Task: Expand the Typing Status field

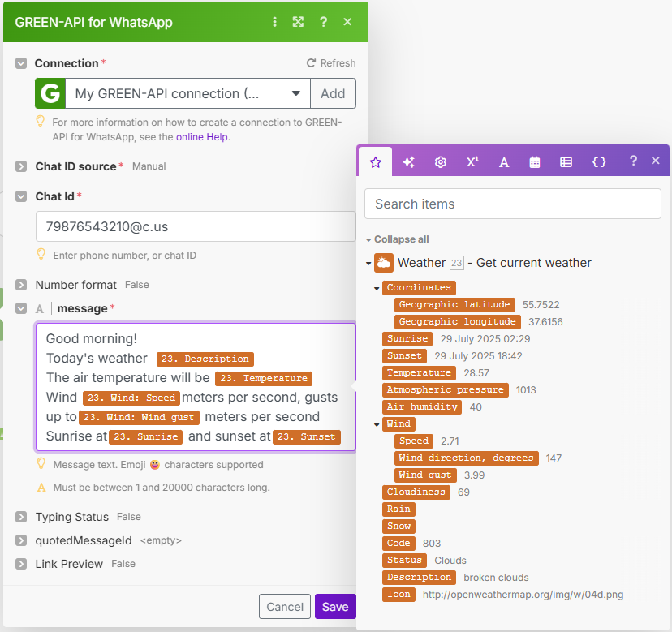Action: point(20,517)
